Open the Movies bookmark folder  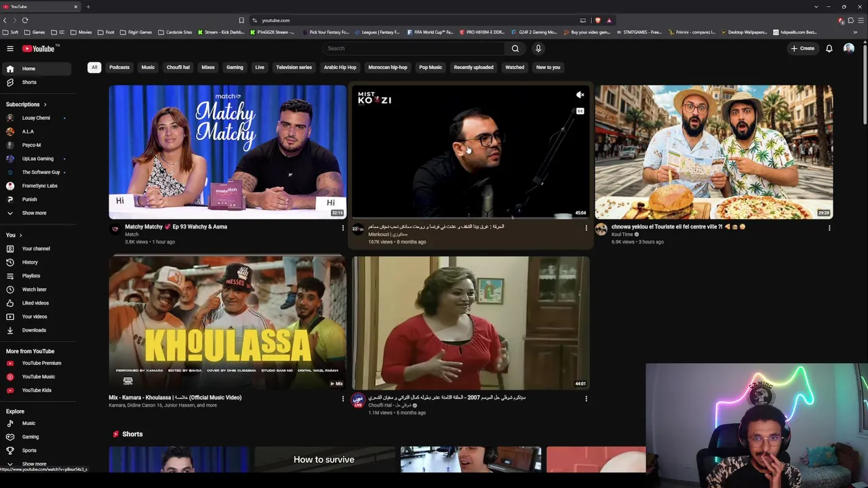point(81,32)
